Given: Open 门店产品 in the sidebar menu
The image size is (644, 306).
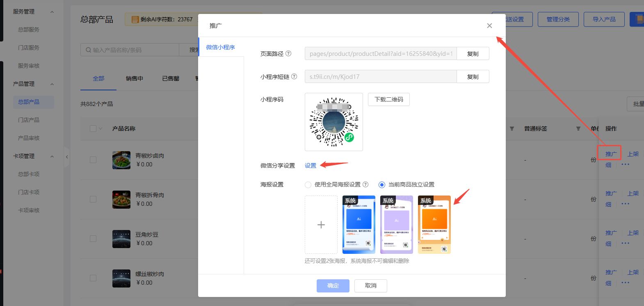Looking at the screenshot, I should tap(29, 120).
